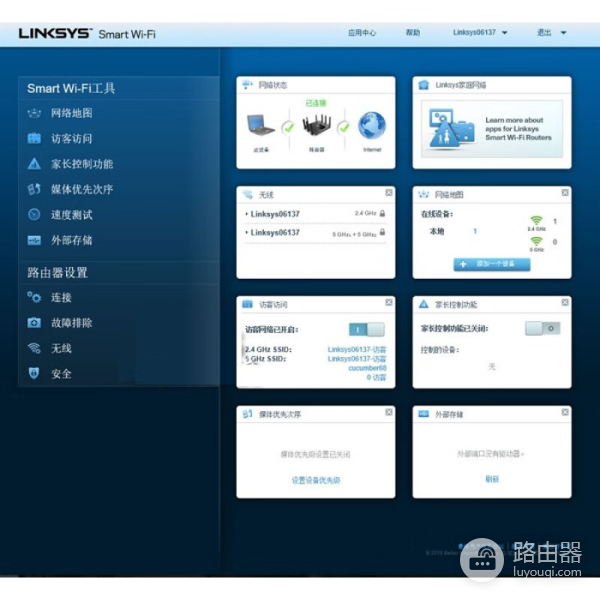Click the 连接 gears icon

[34, 297]
